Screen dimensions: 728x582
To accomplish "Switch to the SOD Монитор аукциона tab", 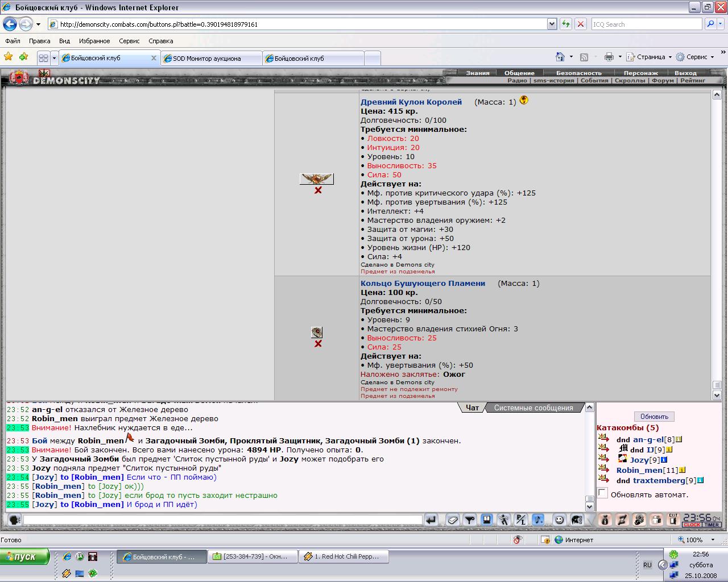I will tap(212, 58).
